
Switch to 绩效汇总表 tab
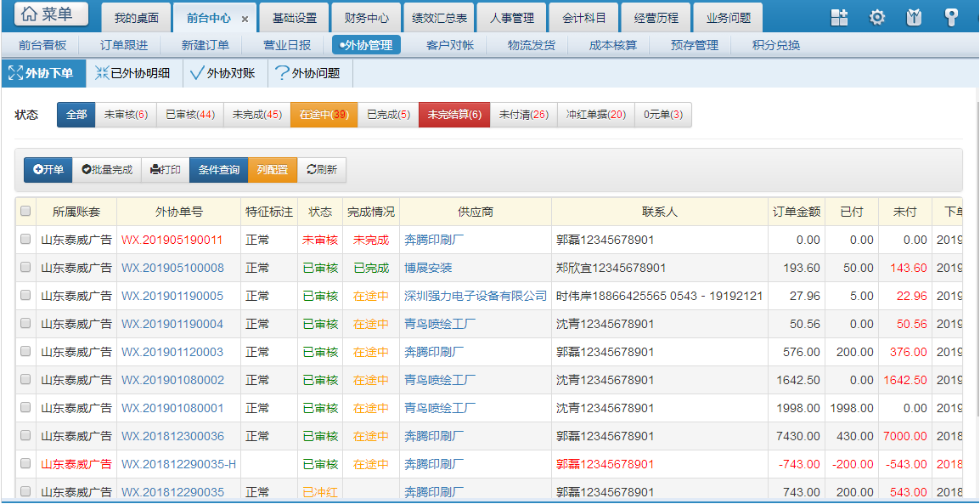coord(439,18)
